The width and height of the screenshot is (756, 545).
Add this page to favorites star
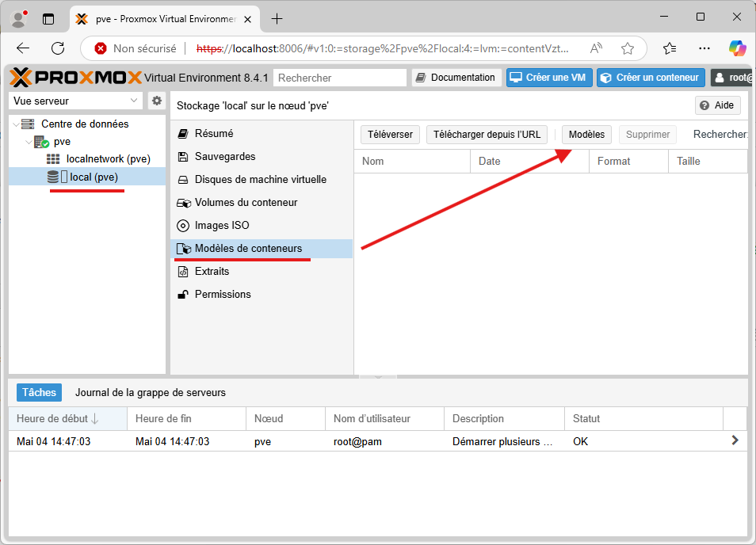click(628, 48)
